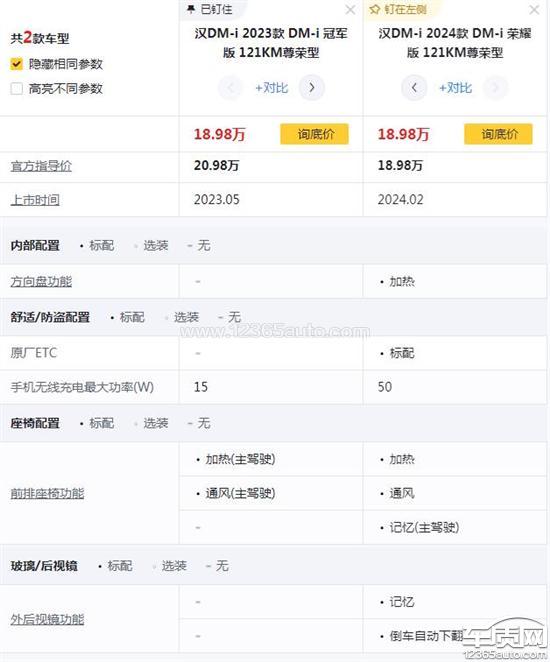
Task: Open the 官方指导价 parameter link
Action: (x=41, y=166)
